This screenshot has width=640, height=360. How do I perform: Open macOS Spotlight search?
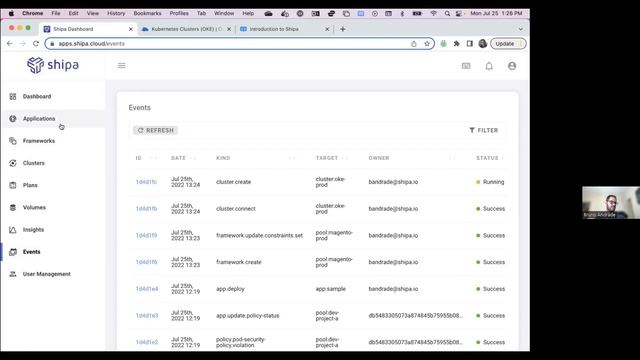(447, 13)
